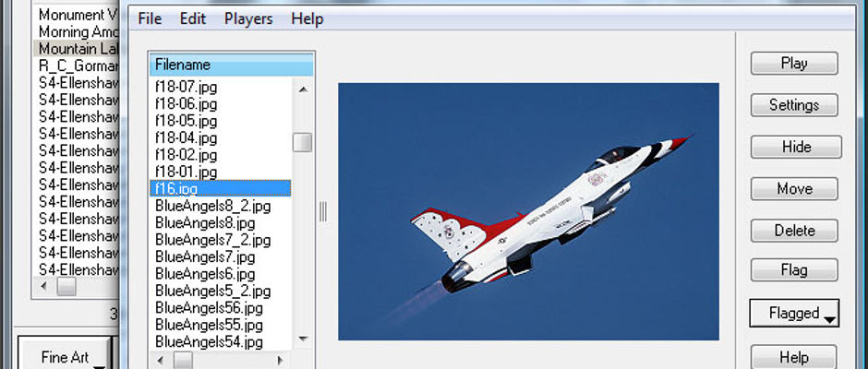Open the Help menu
868x369 pixels.
coord(307,18)
